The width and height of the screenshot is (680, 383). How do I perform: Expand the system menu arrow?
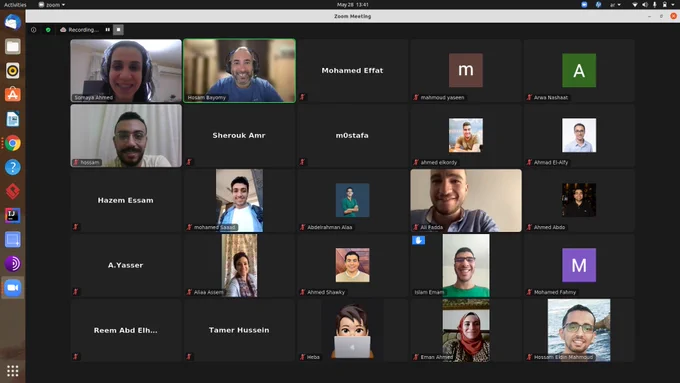coord(673,4)
